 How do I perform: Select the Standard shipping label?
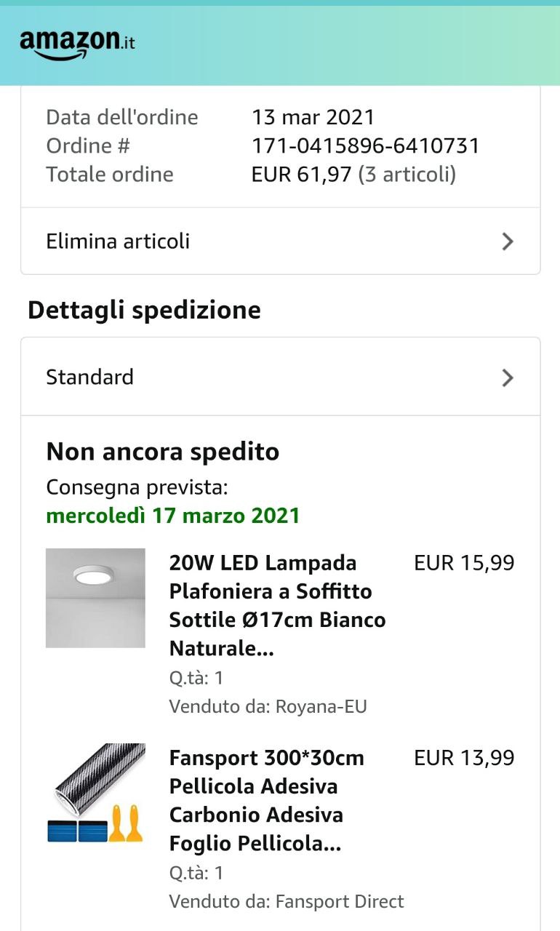tap(89, 377)
